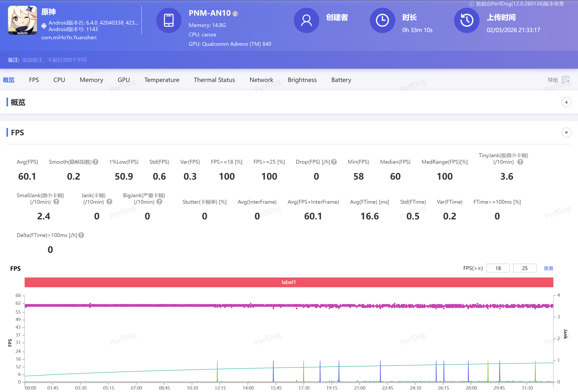Click the Jank(卡顿) help icon
Viewport: 578px width, 392px height.
pyautogui.click(x=109, y=202)
